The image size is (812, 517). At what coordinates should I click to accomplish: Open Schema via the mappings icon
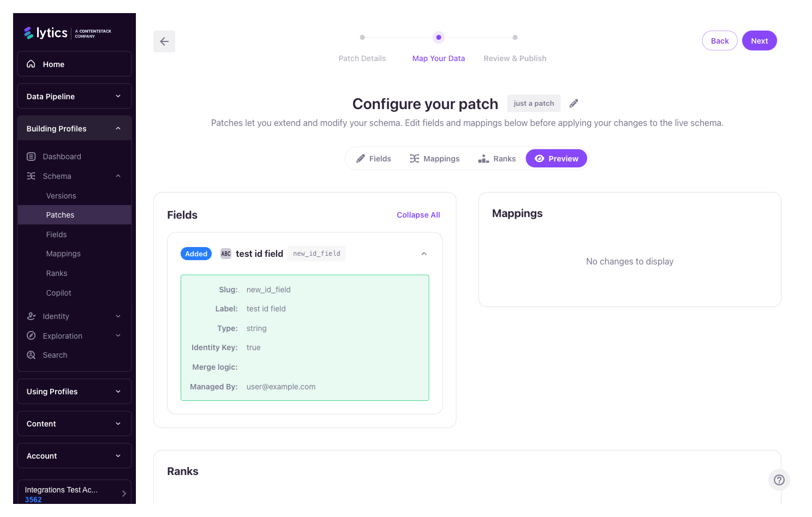pyautogui.click(x=31, y=176)
